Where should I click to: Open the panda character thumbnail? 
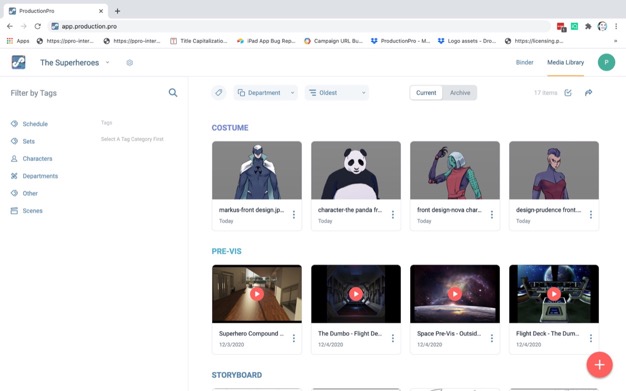[356, 170]
